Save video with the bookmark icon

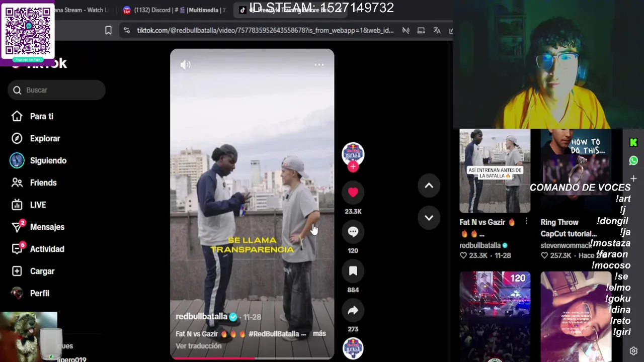click(x=353, y=271)
